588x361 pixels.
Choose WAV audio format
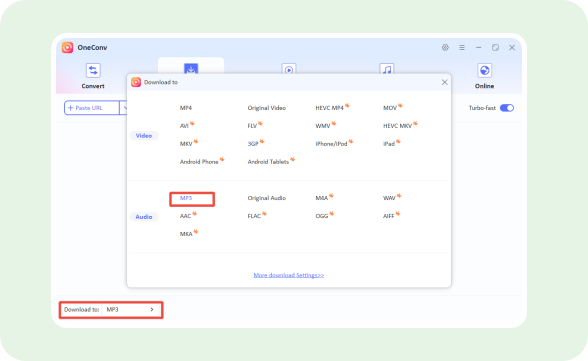coord(389,198)
